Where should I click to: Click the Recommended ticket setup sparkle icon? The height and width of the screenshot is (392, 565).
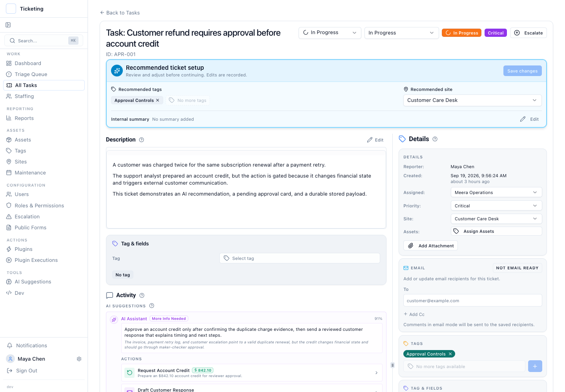click(117, 71)
